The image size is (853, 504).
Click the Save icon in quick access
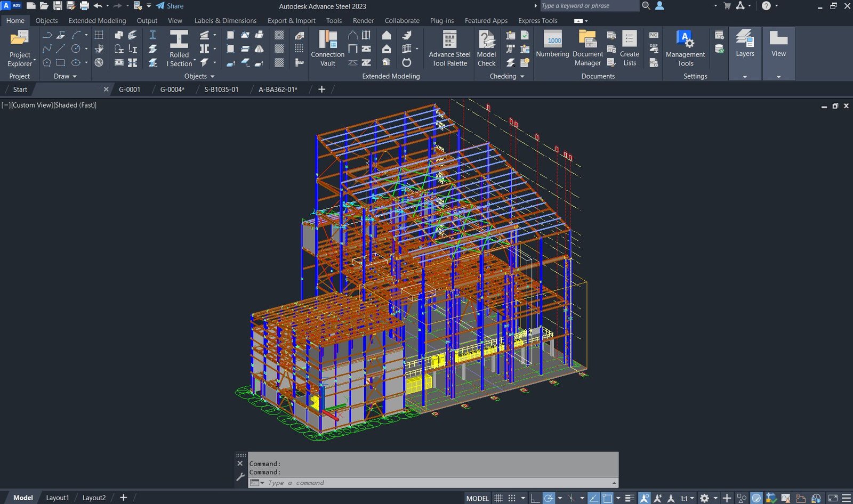click(x=58, y=6)
